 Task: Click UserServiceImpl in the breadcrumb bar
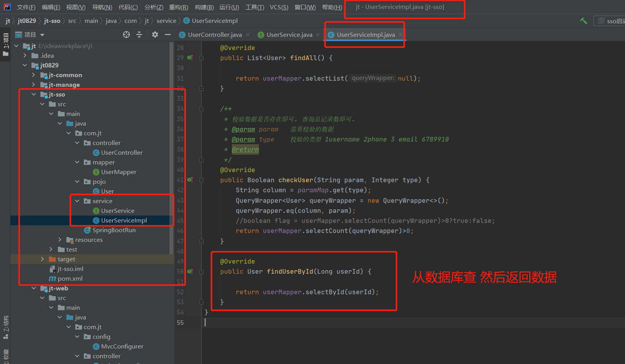[x=211, y=21]
